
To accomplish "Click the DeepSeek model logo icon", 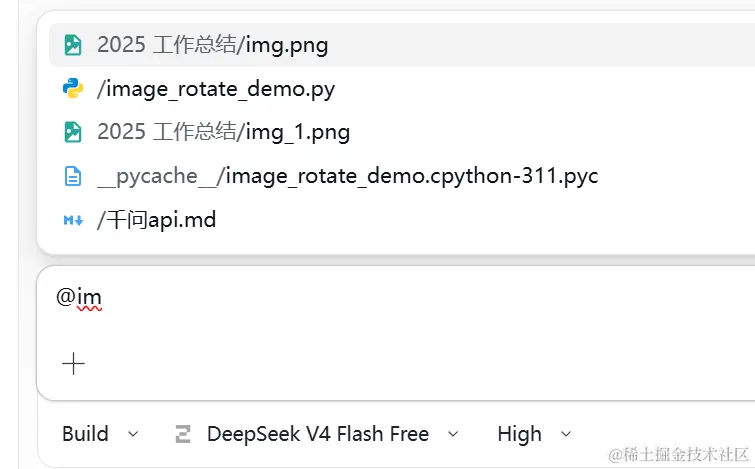I will [x=182, y=434].
